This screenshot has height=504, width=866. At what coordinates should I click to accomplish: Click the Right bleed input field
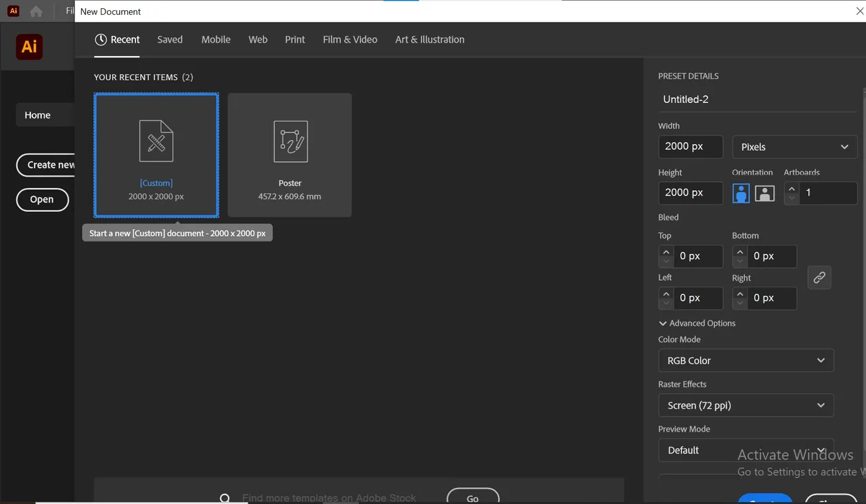772,298
